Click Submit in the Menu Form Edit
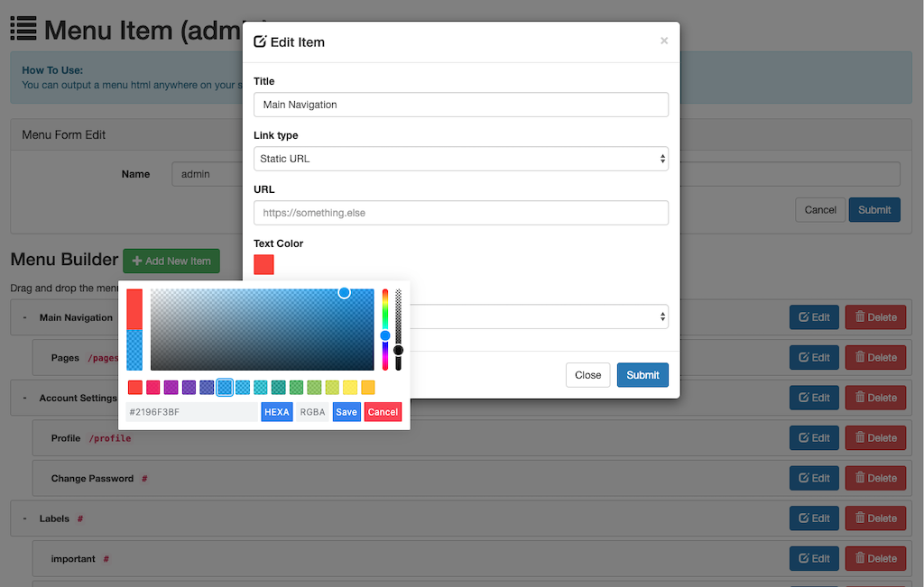This screenshot has height=587, width=924. (x=873, y=209)
